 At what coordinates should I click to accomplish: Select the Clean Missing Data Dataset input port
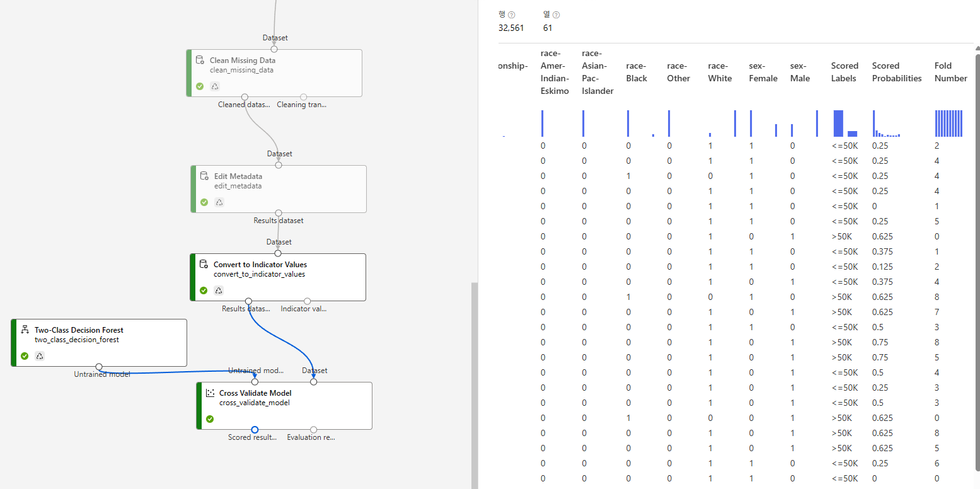coord(274,49)
